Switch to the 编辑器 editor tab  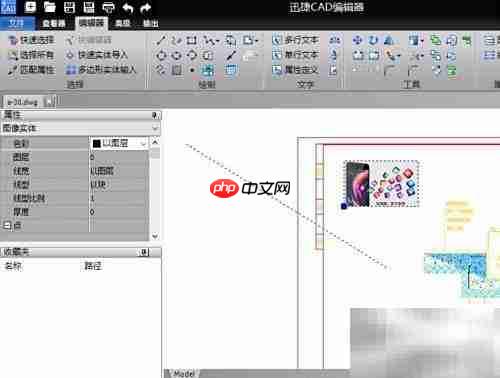(91, 23)
